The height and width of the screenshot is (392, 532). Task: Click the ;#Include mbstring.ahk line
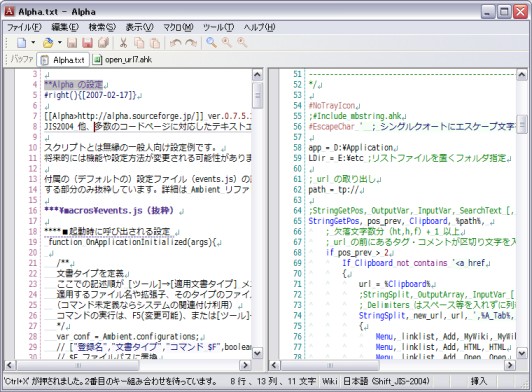pos(355,116)
